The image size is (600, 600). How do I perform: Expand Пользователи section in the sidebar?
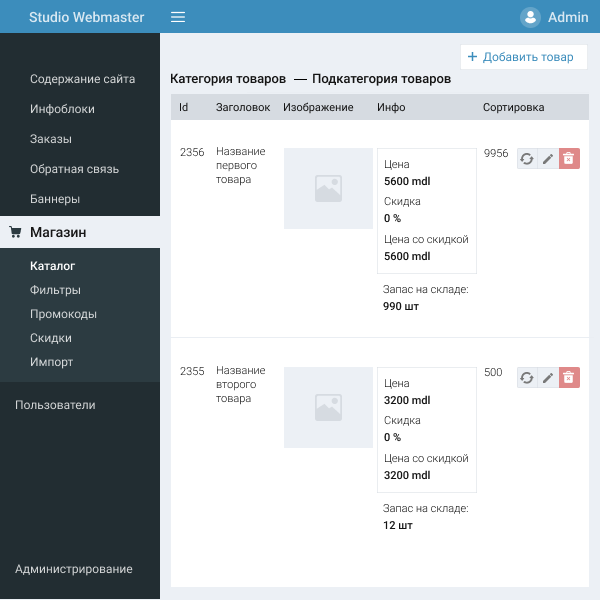click(x=55, y=405)
